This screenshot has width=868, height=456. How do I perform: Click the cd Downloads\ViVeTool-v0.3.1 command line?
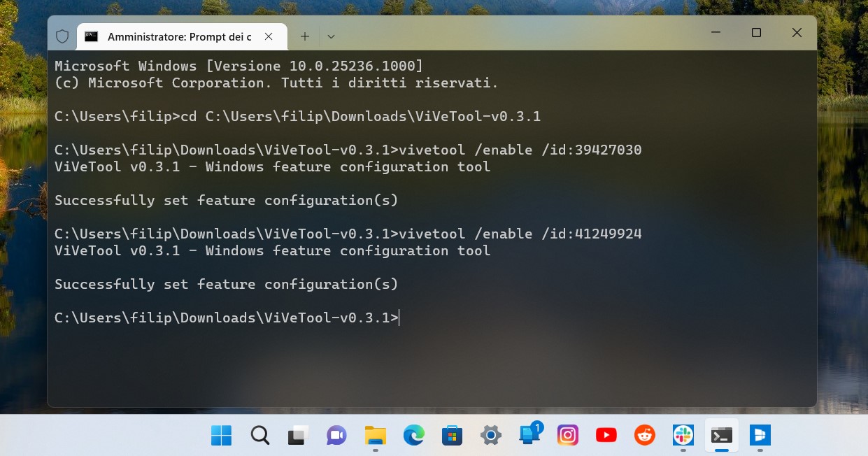click(x=298, y=116)
